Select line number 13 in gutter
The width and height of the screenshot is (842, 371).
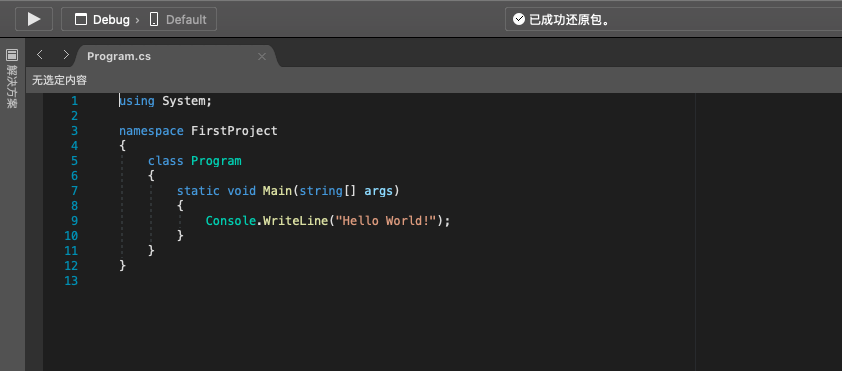[x=71, y=281]
